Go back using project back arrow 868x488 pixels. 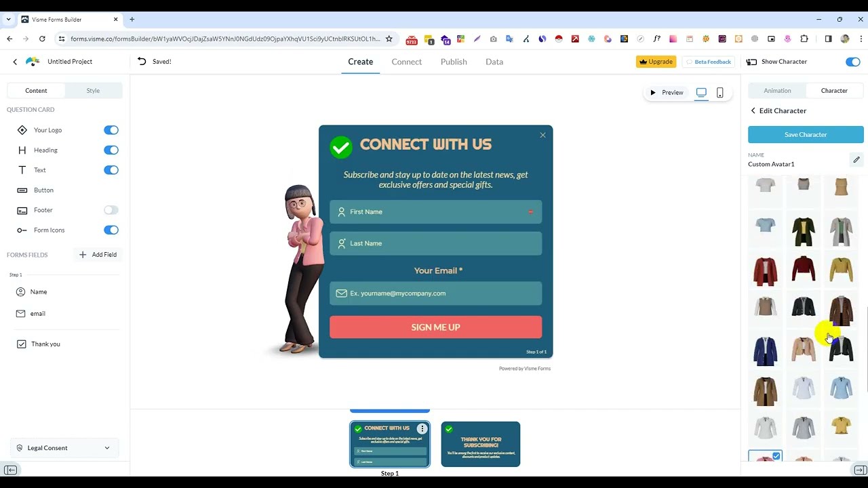click(15, 62)
